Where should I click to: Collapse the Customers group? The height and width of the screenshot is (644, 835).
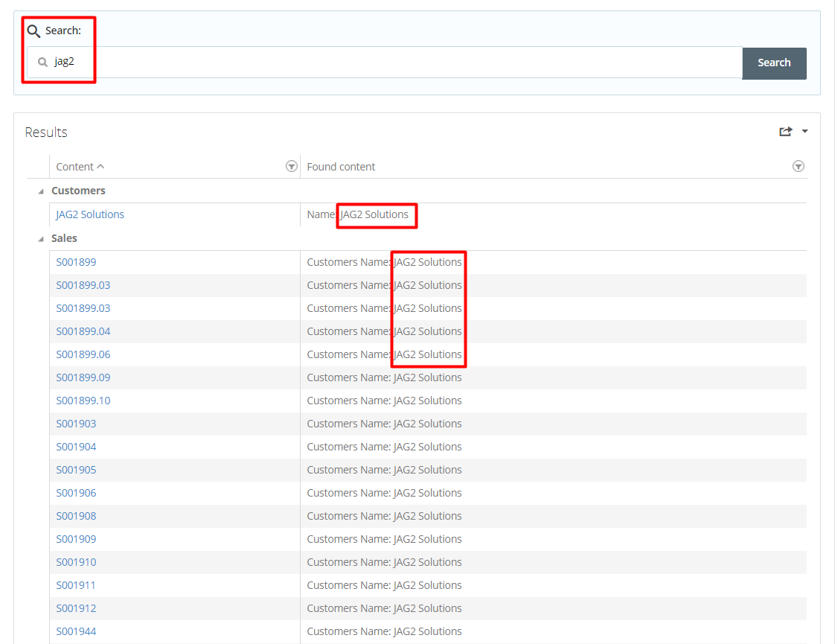pos(40,191)
